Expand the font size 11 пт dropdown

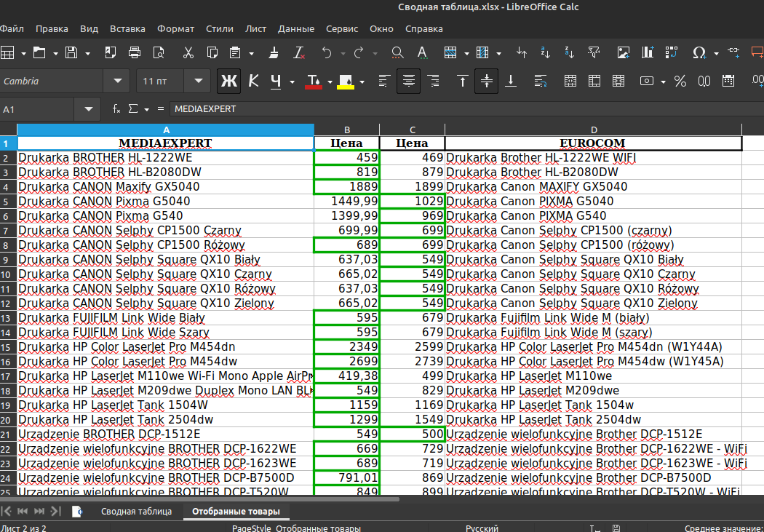(199, 81)
